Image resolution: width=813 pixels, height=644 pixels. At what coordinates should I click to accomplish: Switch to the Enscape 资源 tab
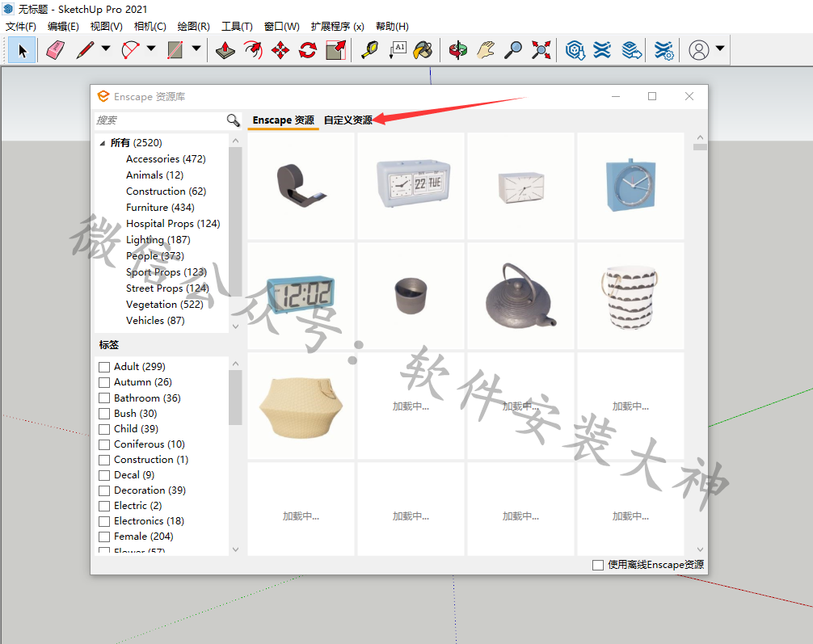[x=283, y=120]
